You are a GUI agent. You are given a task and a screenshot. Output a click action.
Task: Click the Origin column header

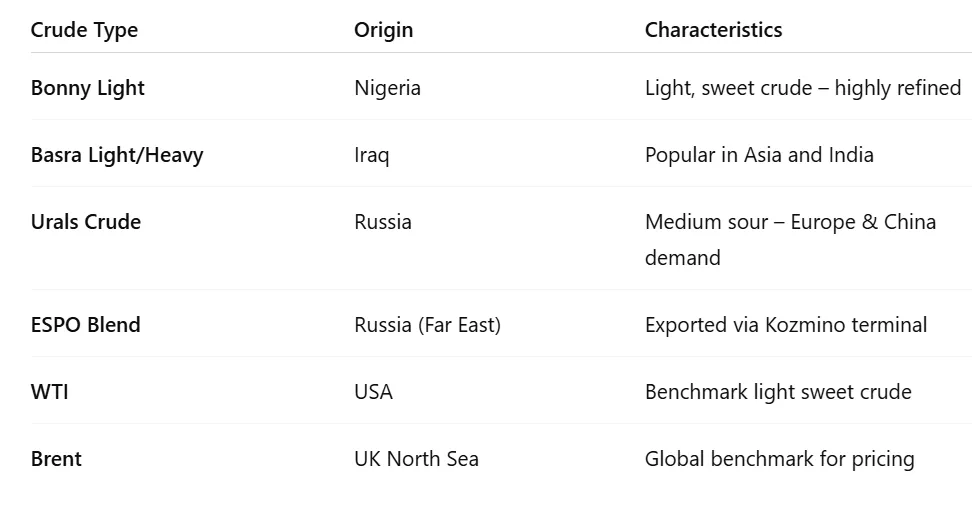pyautogui.click(x=383, y=30)
